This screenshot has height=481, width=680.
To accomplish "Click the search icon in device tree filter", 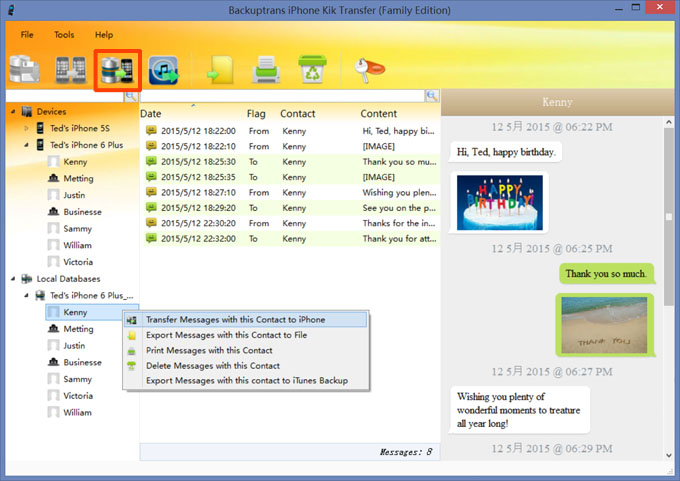I will click(131, 96).
